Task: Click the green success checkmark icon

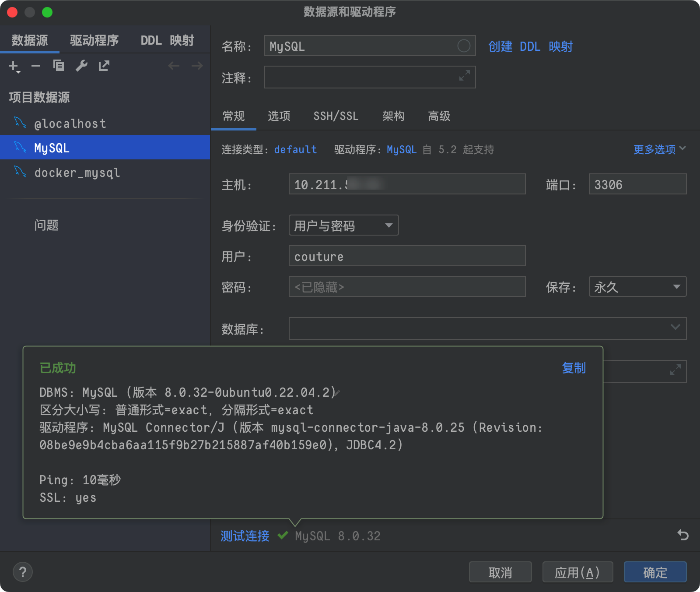Action: click(283, 535)
